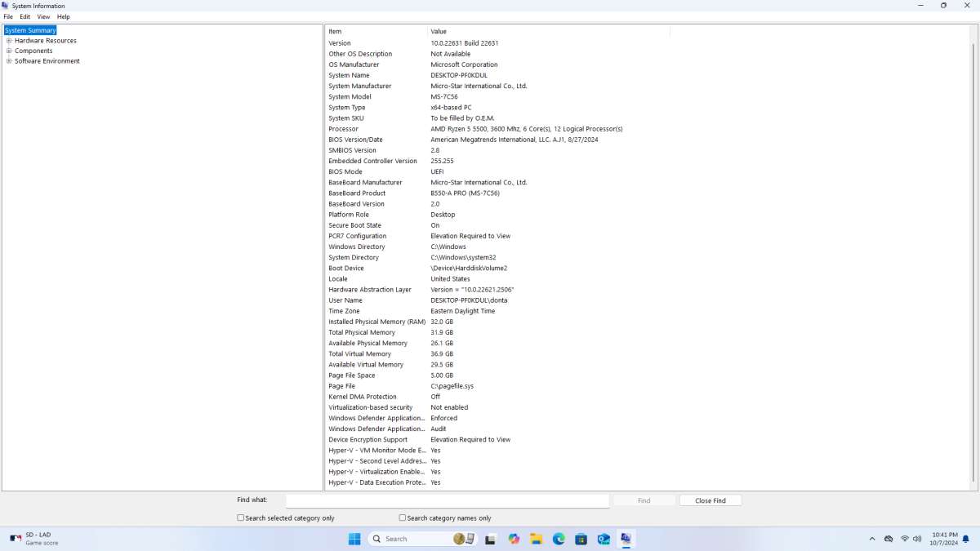This screenshot has height=551, width=980.
Task: Launch the Microsoft Store
Action: point(581,539)
